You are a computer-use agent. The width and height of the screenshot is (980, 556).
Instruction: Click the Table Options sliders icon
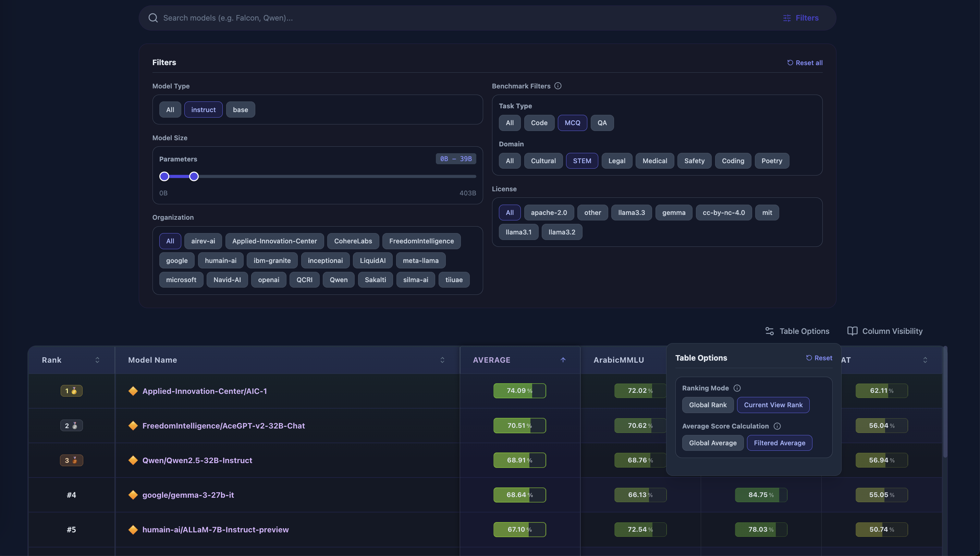[769, 331]
